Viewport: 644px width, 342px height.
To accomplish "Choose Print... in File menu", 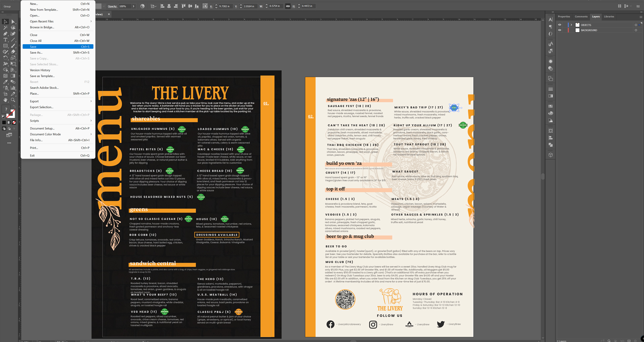I will point(58,148).
